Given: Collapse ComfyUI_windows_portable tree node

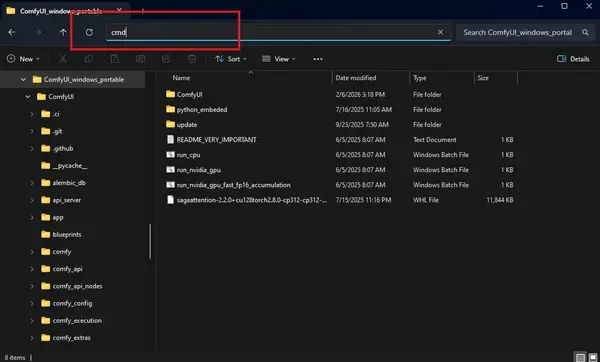Looking at the screenshot, I should pyautogui.click(x=24, y=80).
